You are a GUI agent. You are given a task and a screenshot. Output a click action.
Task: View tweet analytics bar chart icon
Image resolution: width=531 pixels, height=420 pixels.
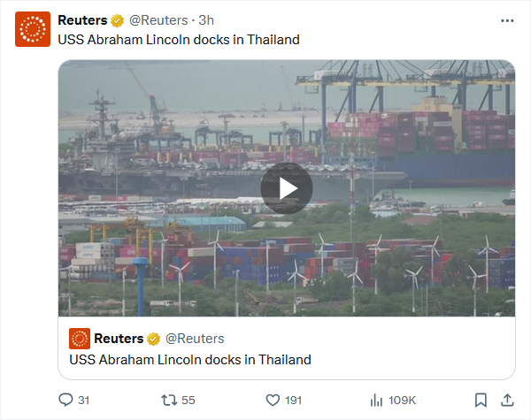(376, 400)
